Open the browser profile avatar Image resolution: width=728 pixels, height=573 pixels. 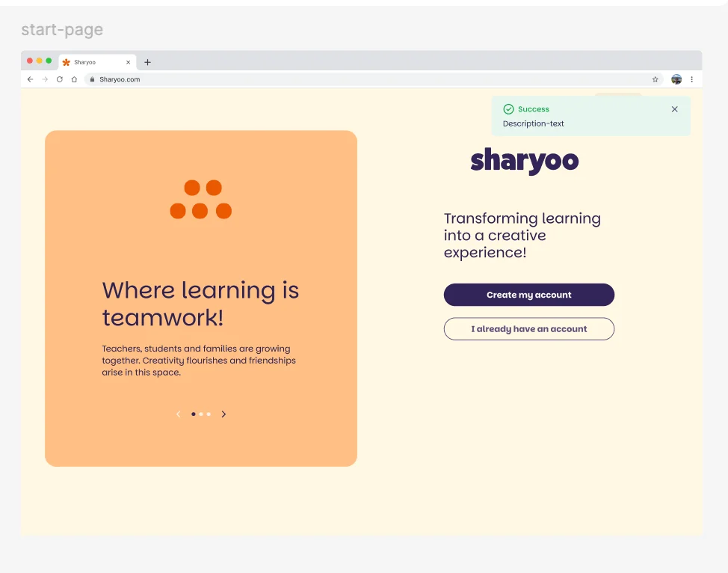click(676, 79)
